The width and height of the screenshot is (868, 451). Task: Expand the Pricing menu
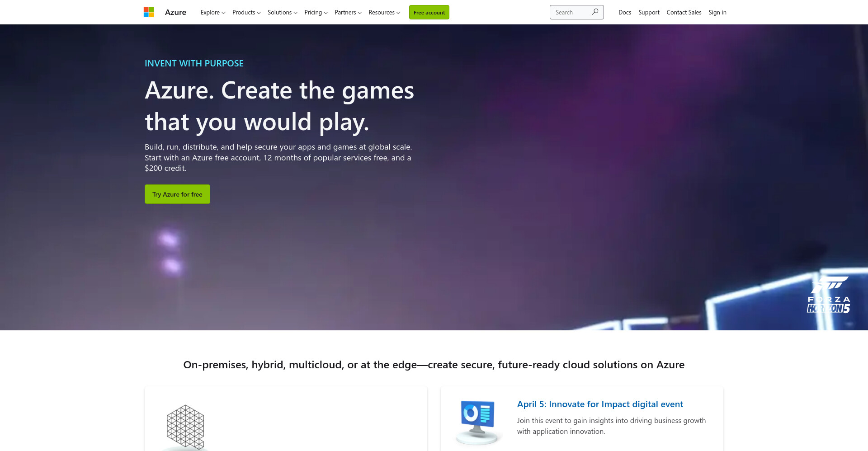click(316, 12)
